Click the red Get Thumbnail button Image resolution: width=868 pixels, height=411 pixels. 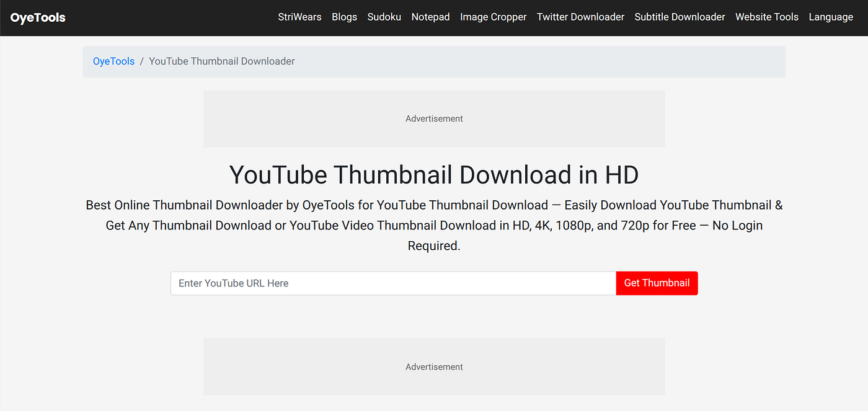[657, 283]
